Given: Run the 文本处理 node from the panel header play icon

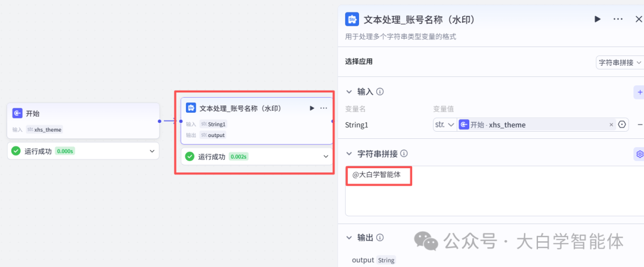Looking at the screenshot, I should tap(597, 19).
